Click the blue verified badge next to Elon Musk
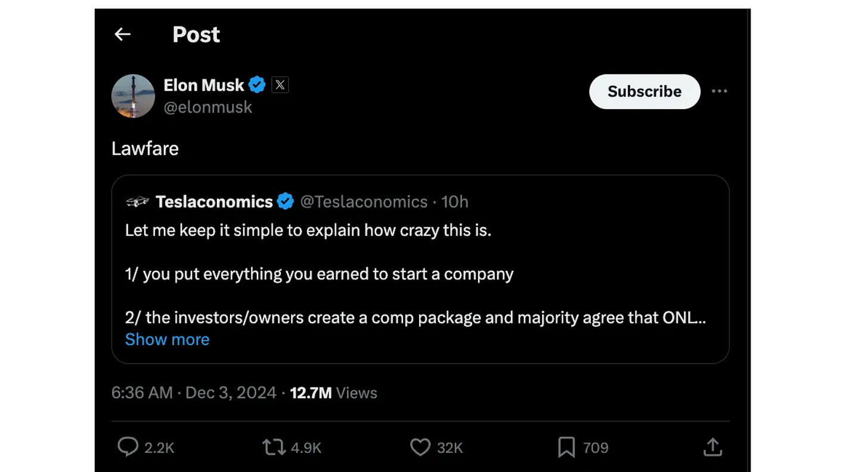868x472 pixels. [x=257, y=85]
